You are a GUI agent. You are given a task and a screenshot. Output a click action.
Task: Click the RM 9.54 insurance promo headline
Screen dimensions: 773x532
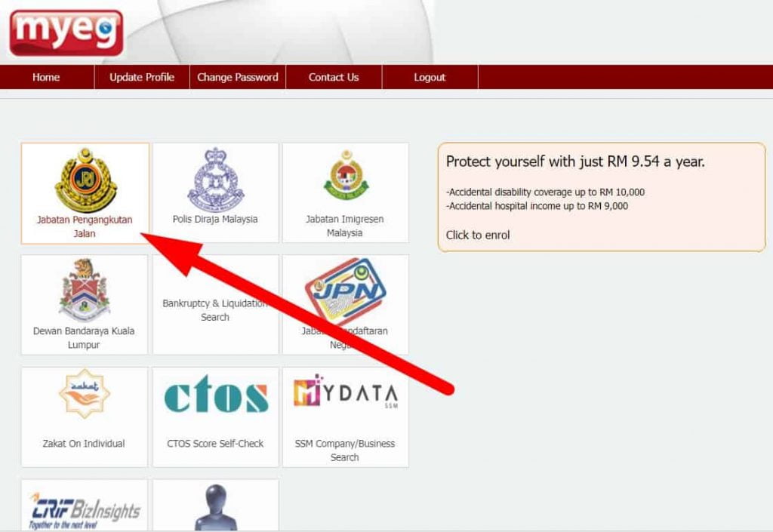(575, 161)
